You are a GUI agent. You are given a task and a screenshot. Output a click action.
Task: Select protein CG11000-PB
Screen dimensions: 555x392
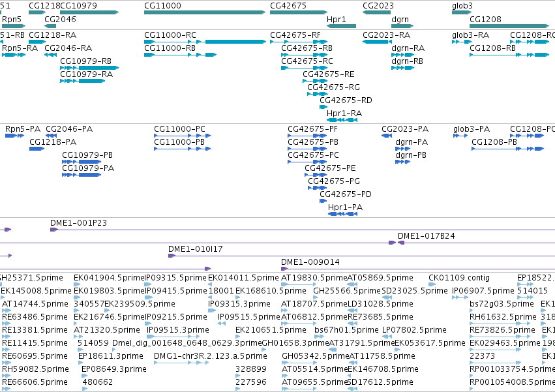pos(179,142)
